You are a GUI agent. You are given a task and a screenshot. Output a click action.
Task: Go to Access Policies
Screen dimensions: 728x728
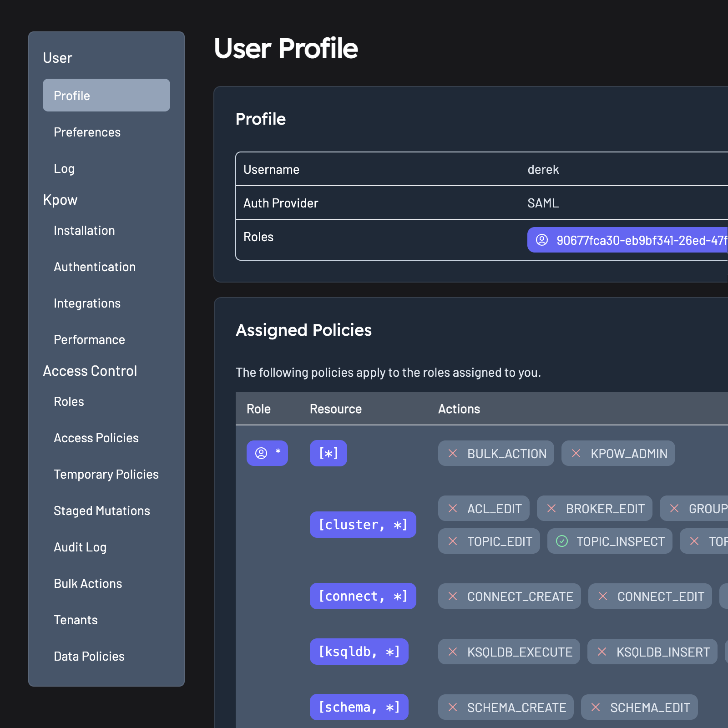pyautogui.click(x=96, y=438)
